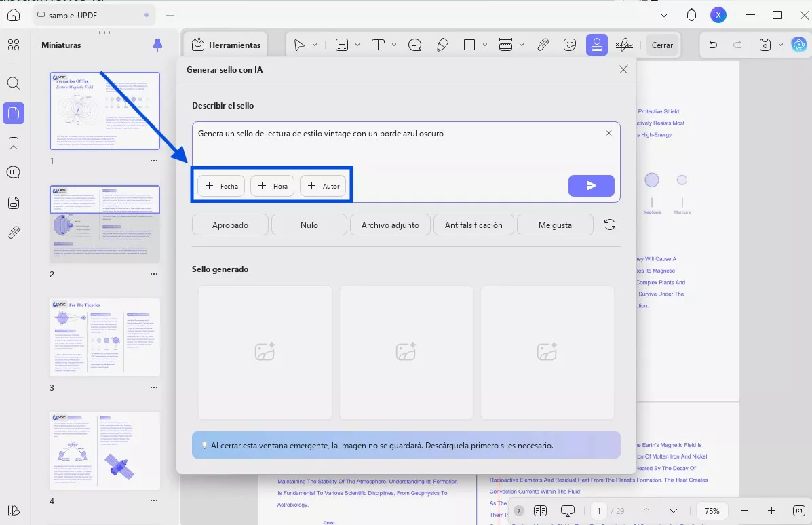
Task: Pin the Miniaturas panel
Action: (158, 45)
